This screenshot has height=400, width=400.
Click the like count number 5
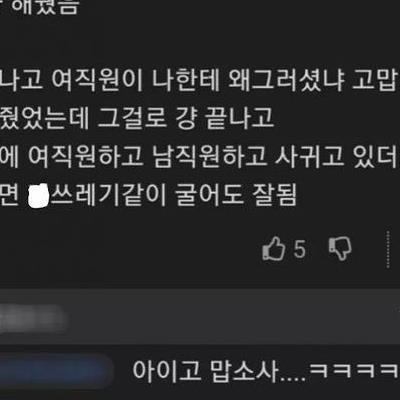pyautogui.click(x=299, y=249)
